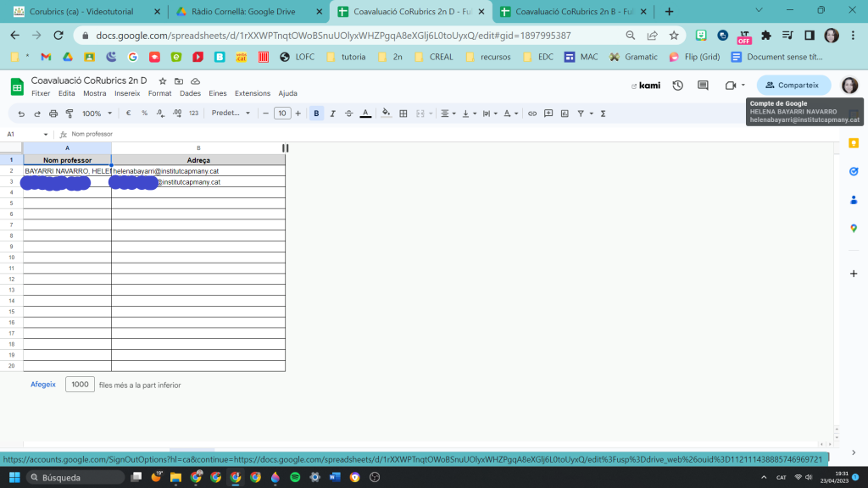Select the paint format tool
Screen dimensions: 868x488
pyautogui.click(x=70, y=114)
